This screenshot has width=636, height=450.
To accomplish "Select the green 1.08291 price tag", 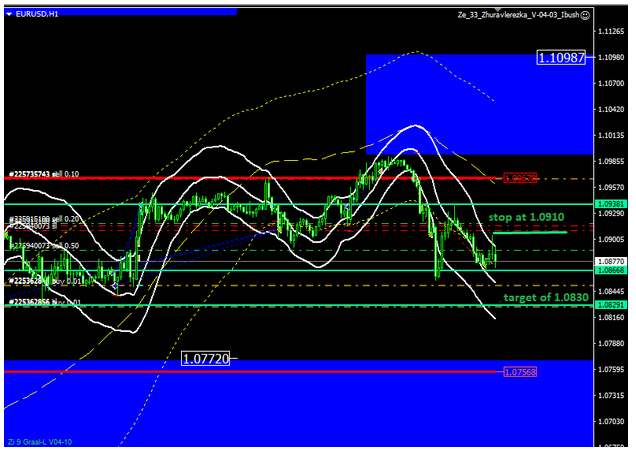I will [609, 304].
